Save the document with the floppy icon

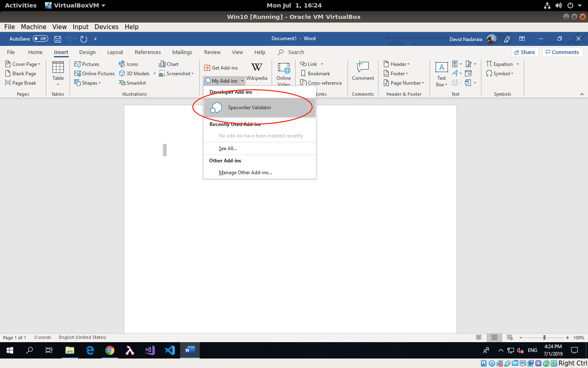pyautogui.click(x=58, y=39)
